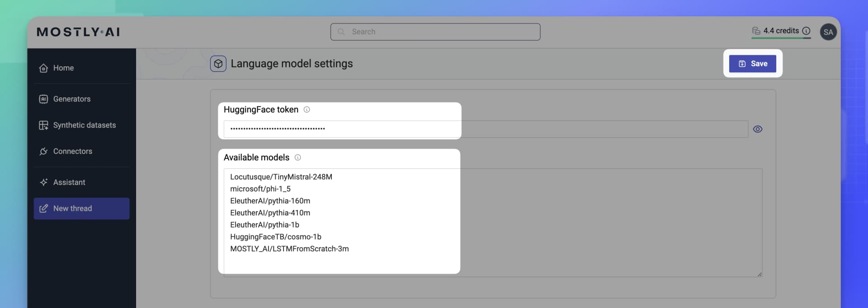Open Generators in sidebar
868x308 pixels.
81,99
